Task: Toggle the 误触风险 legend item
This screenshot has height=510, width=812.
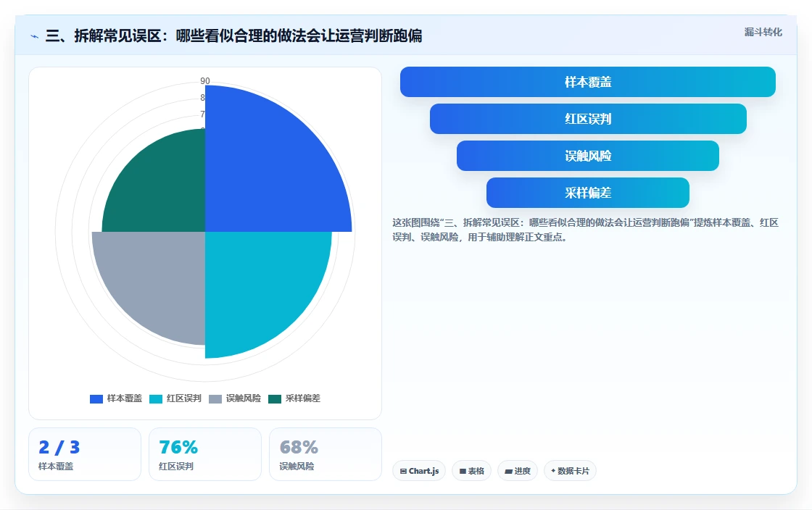Action: click(x=235, y=398)
